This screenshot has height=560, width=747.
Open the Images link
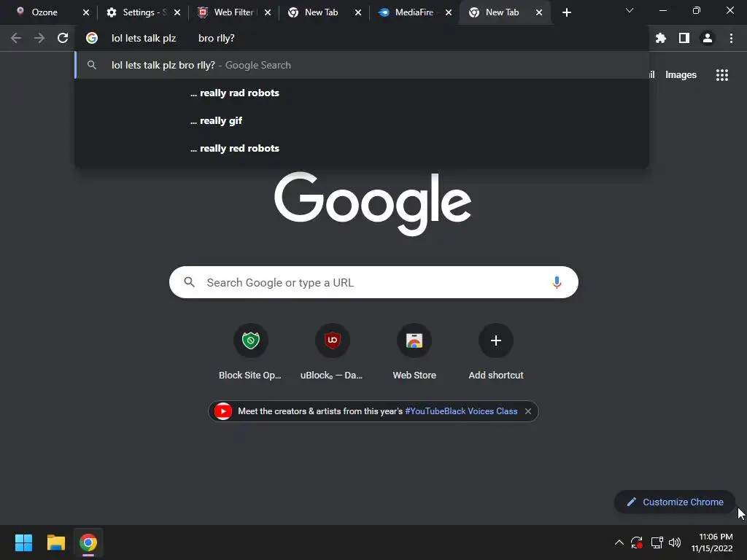pyautogui.click(x=681, y=75)
